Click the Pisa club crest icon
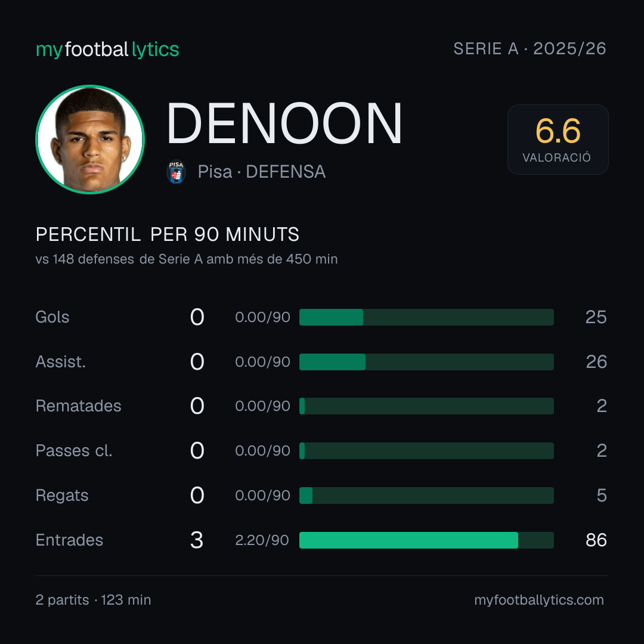The height and width of the screenshot is (644, 644). pyautogui.click(x=176, y=172)
